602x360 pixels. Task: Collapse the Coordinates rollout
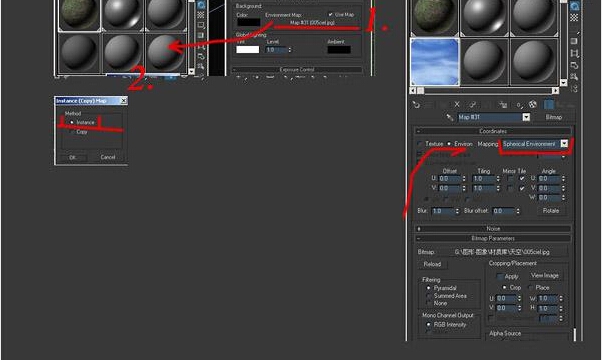[493, 131]
